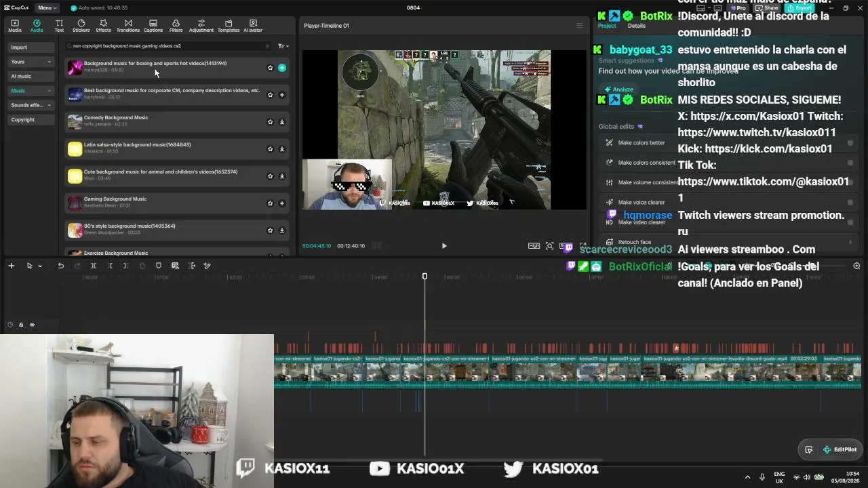Favorite the Latin salsa-style music track
This screenshot has height=488, width=868.
(270, 149)
